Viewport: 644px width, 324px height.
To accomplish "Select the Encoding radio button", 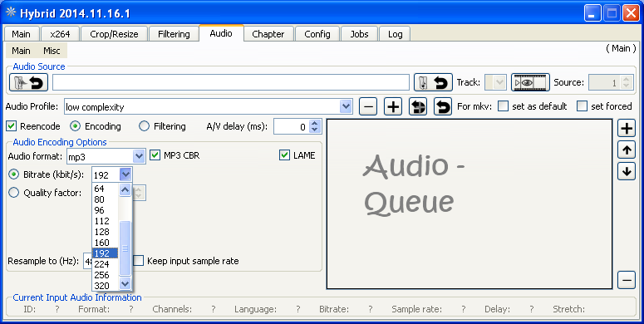I will click(75, 126).
